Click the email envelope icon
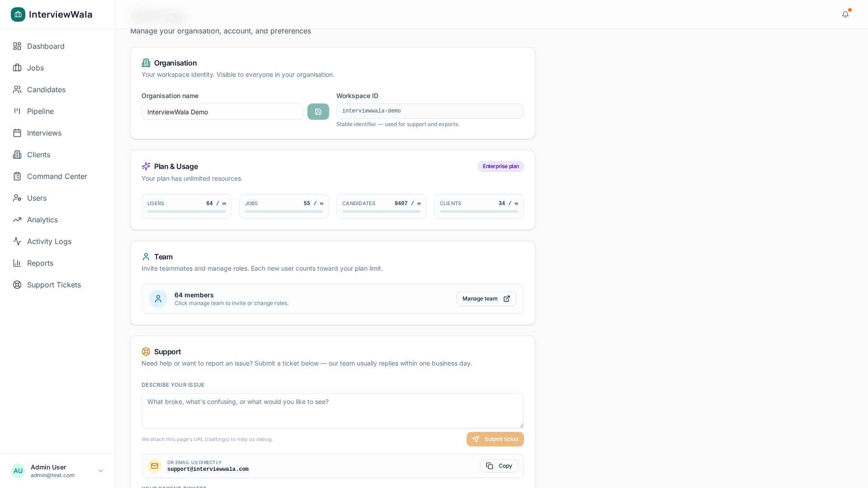Screen dimensions: 868x488 pyautogui.click(x=155, y=466)
